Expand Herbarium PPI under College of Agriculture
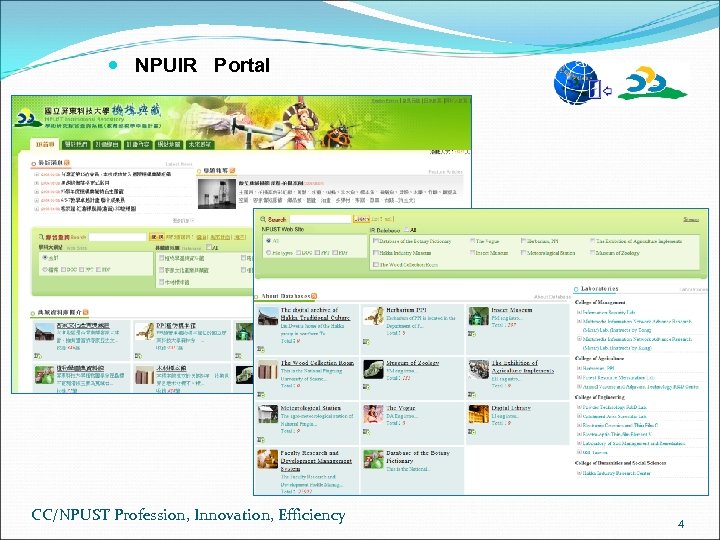 click(579, 368)
